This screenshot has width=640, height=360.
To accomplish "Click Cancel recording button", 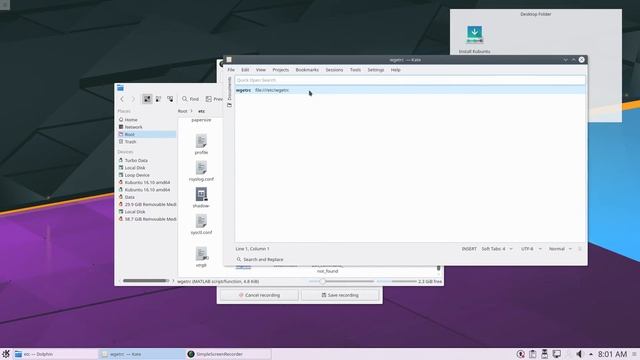I will (260, 295).
